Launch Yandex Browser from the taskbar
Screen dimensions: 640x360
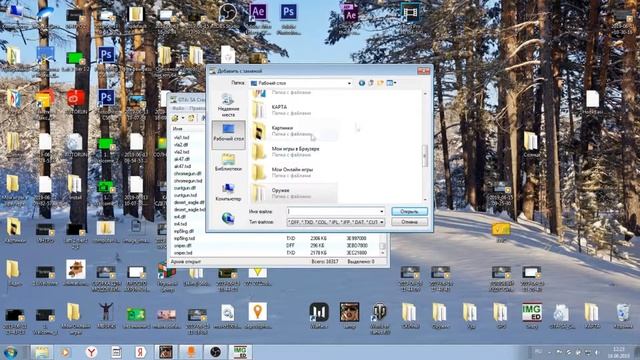click(x=91, y=351)
